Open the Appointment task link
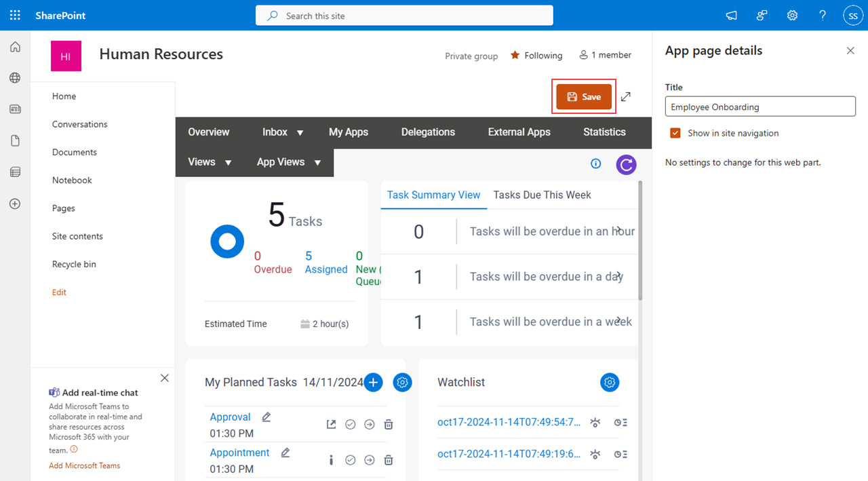Image resolution: width=868 pixels, height=481 pixels. 239,453
